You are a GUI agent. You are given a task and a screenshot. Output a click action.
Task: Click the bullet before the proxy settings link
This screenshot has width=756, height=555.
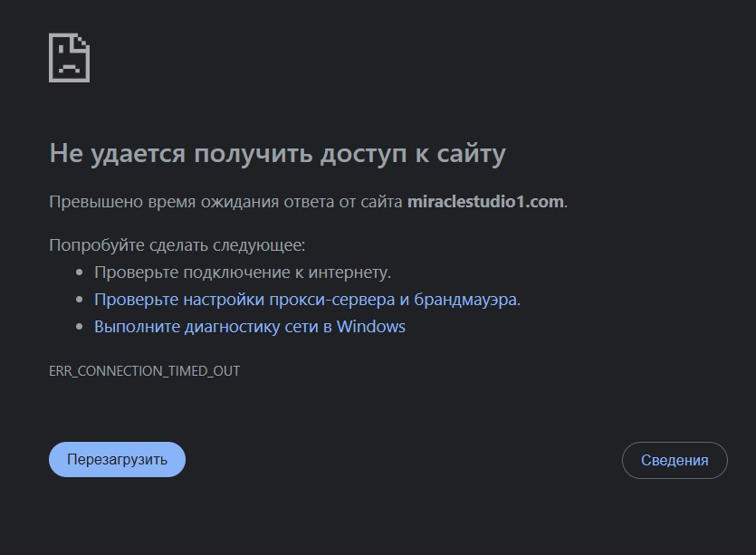tap(80, 299)
